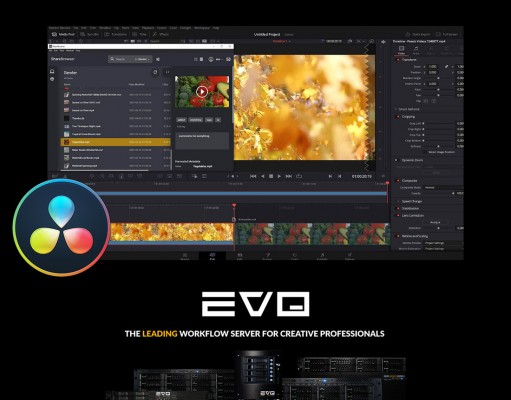Click the comments text box in preview pane

[x=202, y=140]
